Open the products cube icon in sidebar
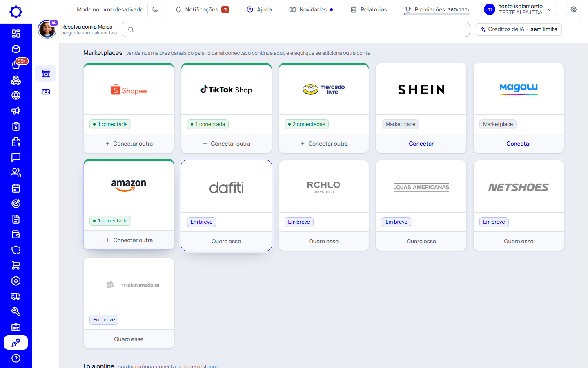The height and width of the screenshot is (368, 588). point(16,49)
